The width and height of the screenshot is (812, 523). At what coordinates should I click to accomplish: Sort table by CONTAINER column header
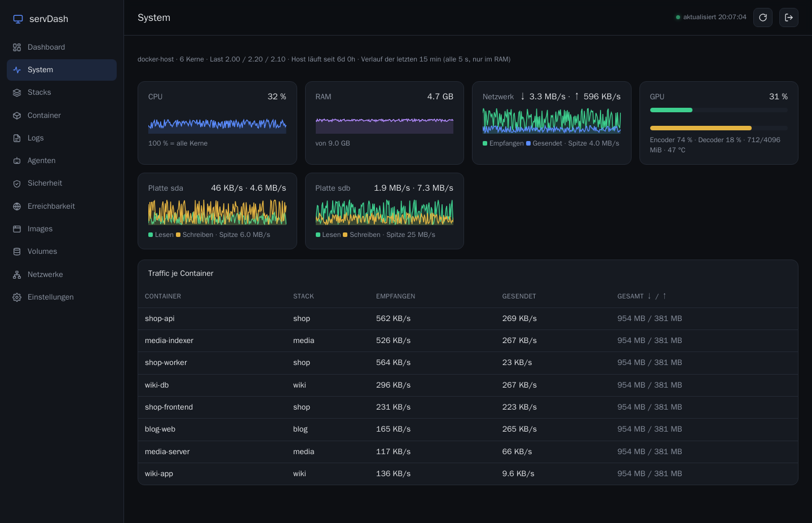point(163,296)
